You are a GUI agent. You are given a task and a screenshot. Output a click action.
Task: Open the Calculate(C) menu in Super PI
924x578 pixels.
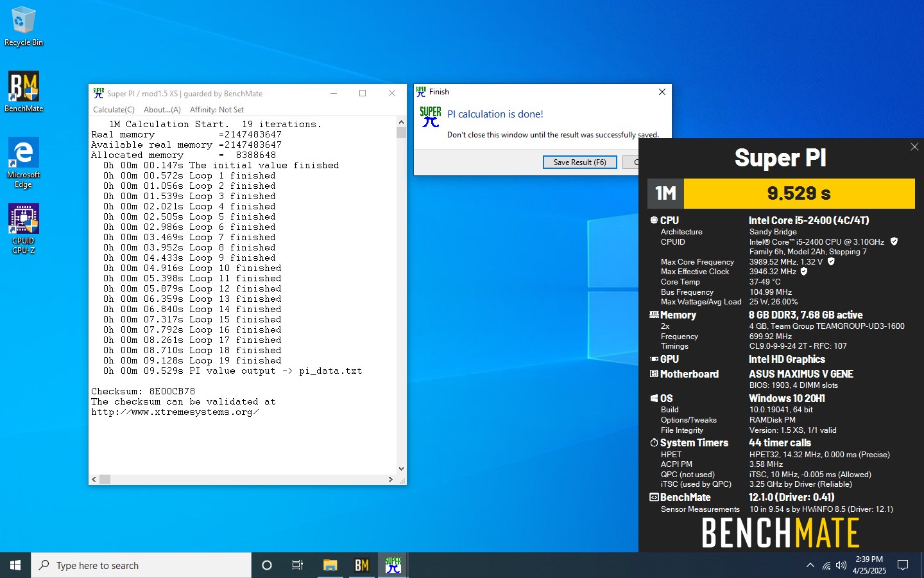pos(114,110)
